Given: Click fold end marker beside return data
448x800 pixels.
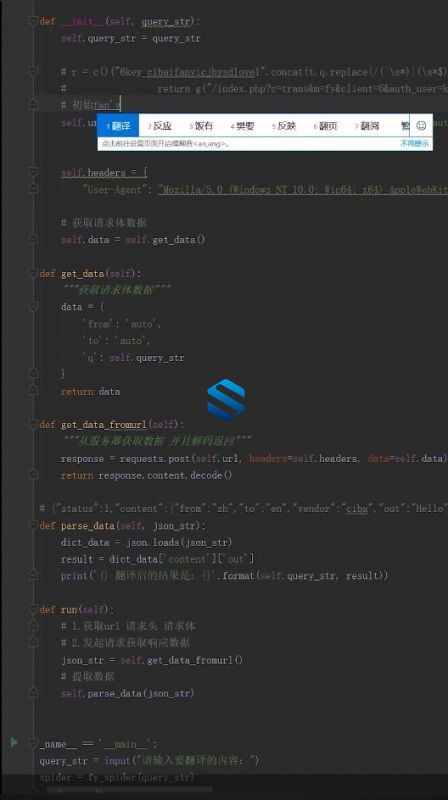Looking at the screenshot, I should point(33,390).
